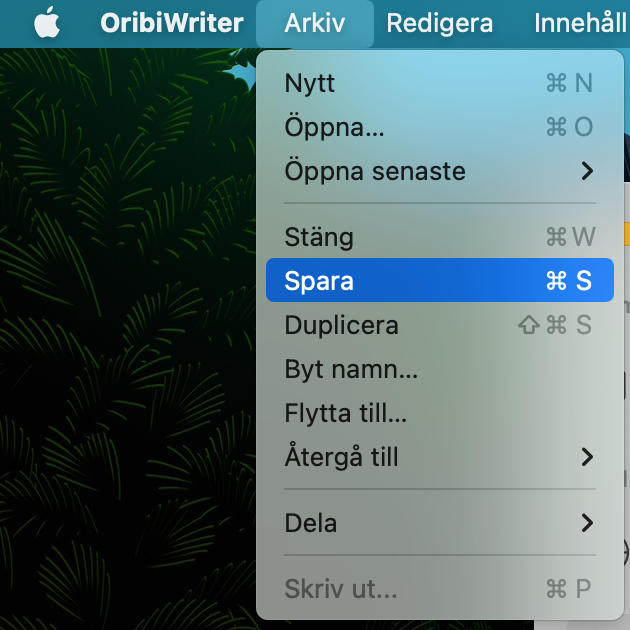Choose Duplicera from the Arkiv menu

coord(440,325)
